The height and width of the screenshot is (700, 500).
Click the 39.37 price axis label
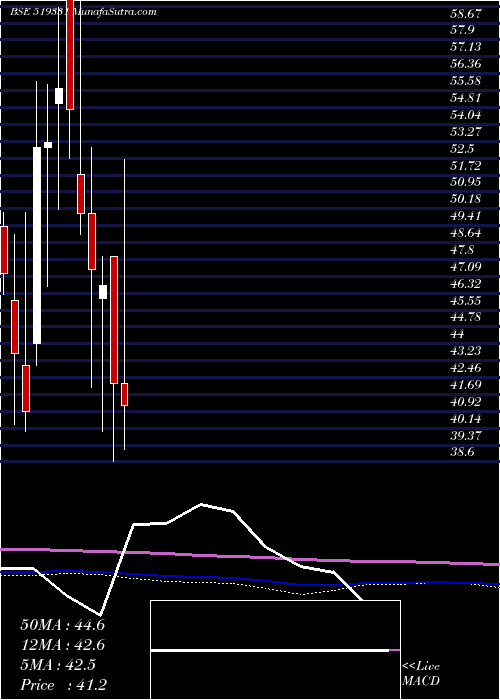pos(466,437)
